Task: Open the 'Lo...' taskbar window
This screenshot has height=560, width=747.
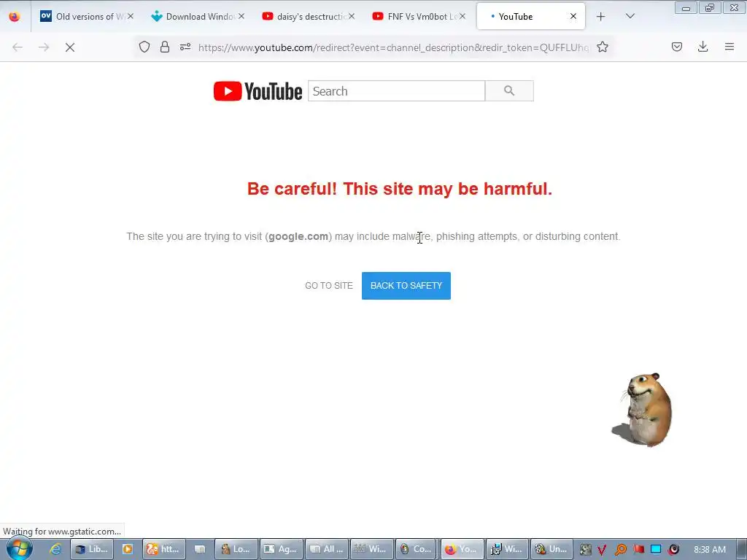Action: [236, 549]
